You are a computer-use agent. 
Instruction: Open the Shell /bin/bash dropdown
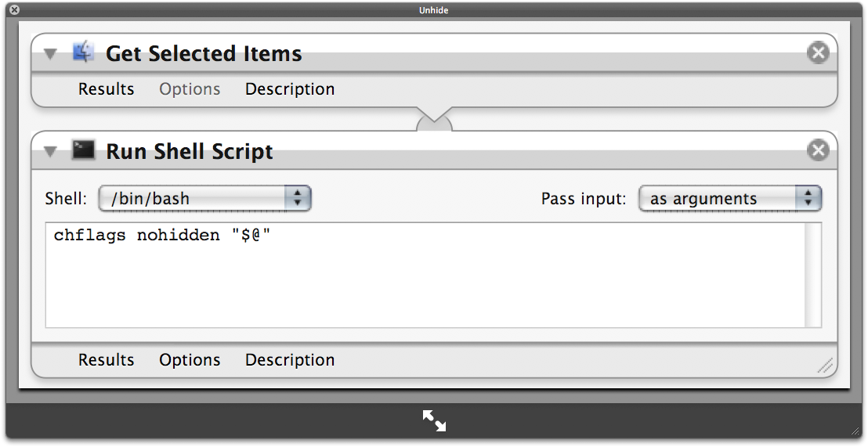coord(204,198)
